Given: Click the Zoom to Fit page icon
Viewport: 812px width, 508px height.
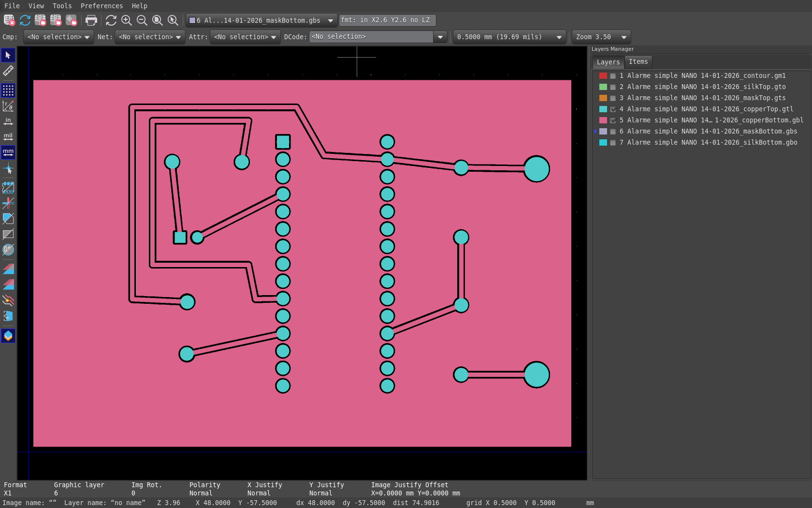Looking at the screenshot, I should [x=158, y=20].
